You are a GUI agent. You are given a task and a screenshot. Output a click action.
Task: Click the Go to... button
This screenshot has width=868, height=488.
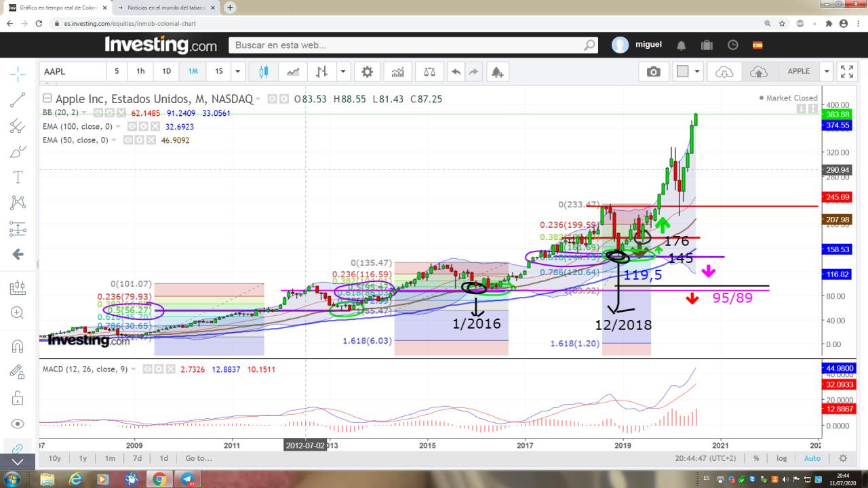click(x=199, y=458)
